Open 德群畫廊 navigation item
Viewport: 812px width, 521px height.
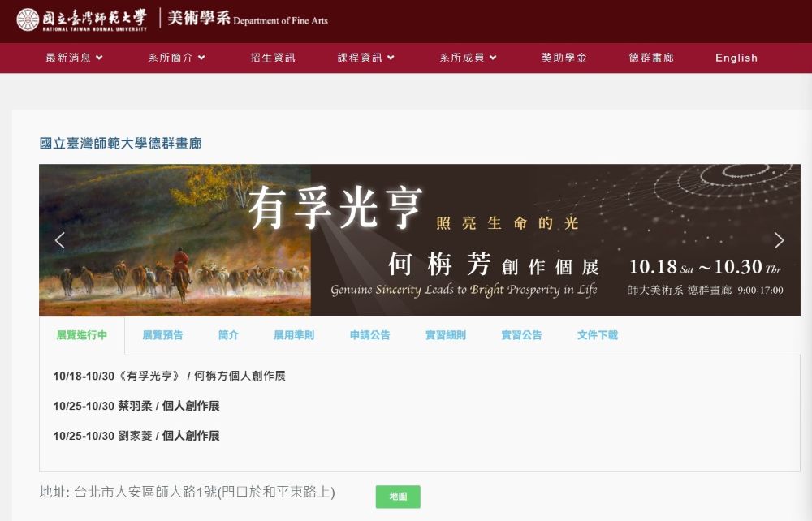click(651, 58)
